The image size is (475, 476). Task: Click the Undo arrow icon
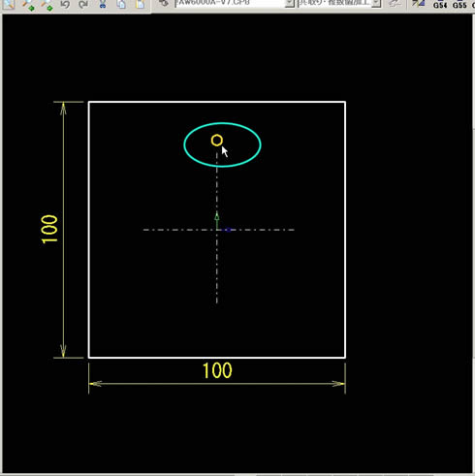tap(65, 5)
